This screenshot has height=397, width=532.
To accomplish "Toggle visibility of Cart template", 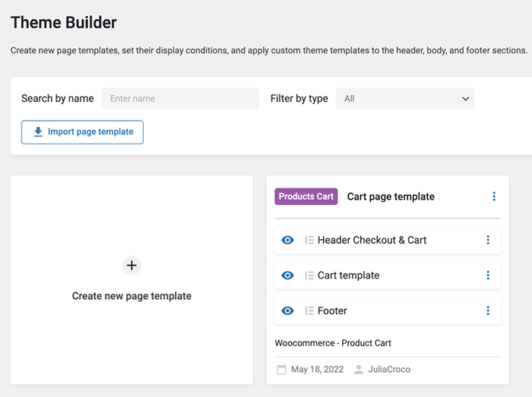I will pyautogui.click(x=287, y=276).
